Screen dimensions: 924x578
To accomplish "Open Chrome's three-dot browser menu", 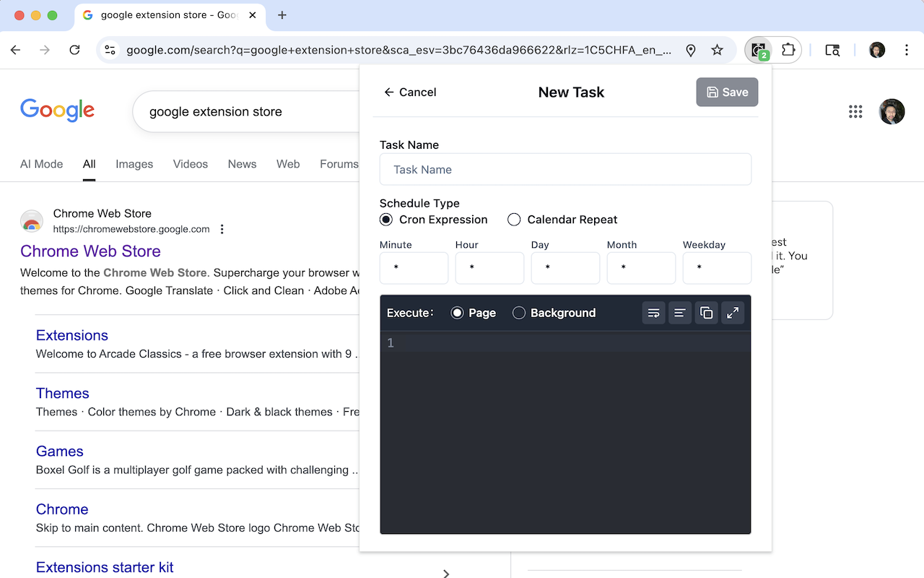I will coord(907,50).
